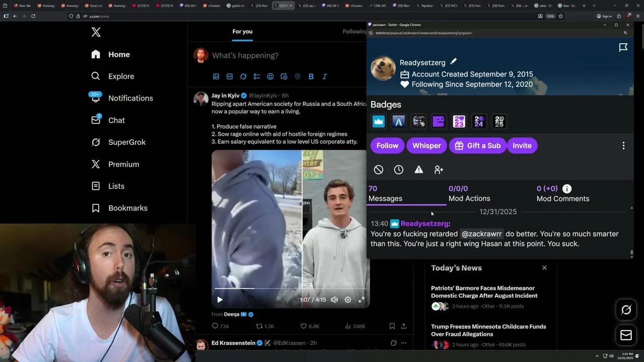
Task: Timeout user with the clock icon
Action: coord(398,170)
